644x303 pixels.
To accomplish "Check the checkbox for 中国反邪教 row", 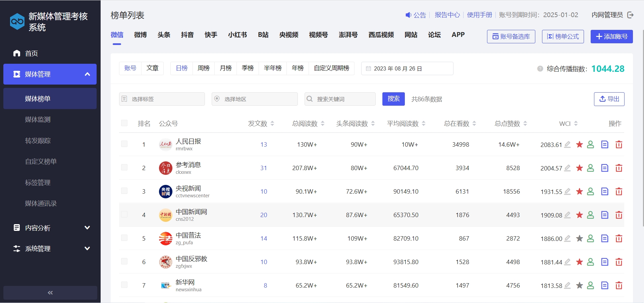I will [124, 261].
